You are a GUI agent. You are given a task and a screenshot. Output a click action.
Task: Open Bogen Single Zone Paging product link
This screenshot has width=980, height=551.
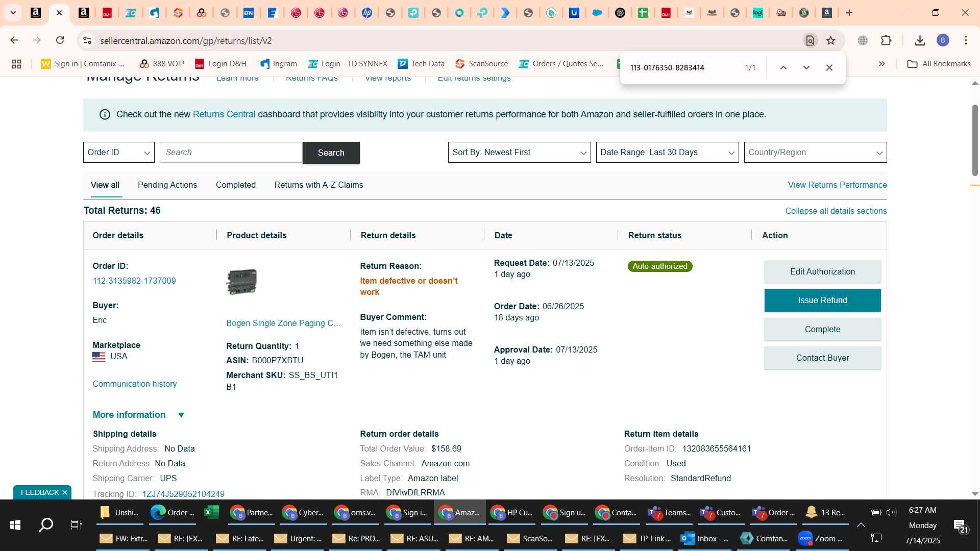pyautogui.click(x=283, y=323)
